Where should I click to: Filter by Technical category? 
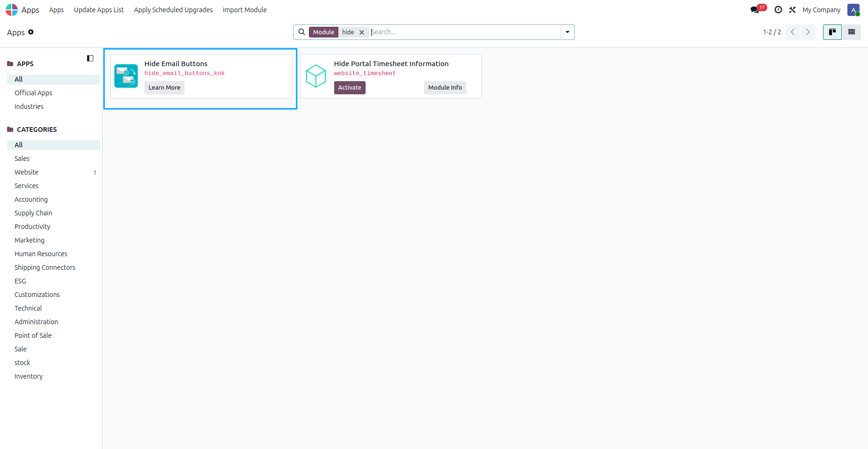pos(54,308)
